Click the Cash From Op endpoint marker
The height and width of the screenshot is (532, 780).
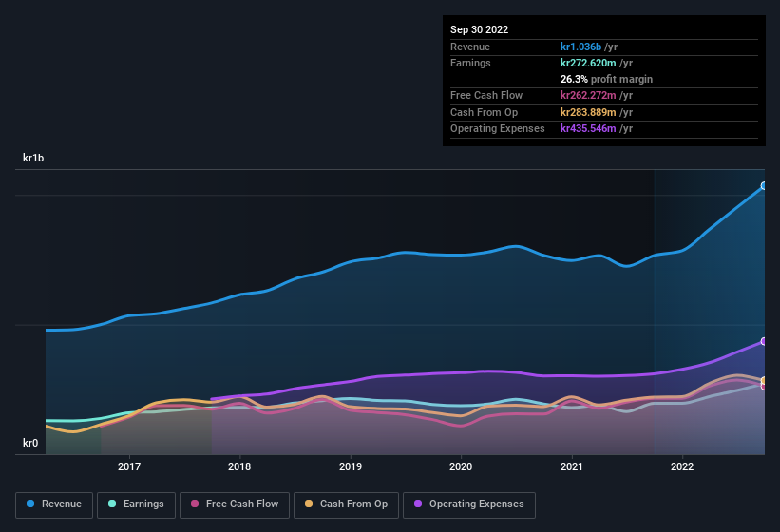[764, 381]
